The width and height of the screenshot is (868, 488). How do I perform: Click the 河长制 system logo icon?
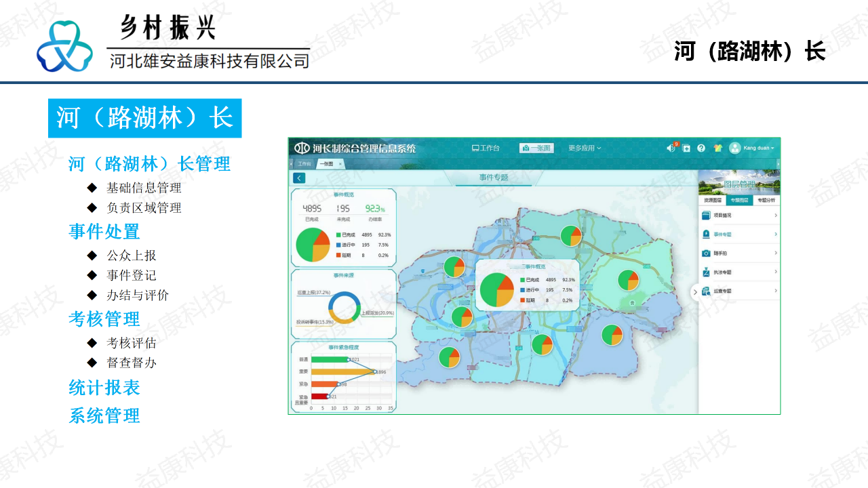(x=302, y=148)
